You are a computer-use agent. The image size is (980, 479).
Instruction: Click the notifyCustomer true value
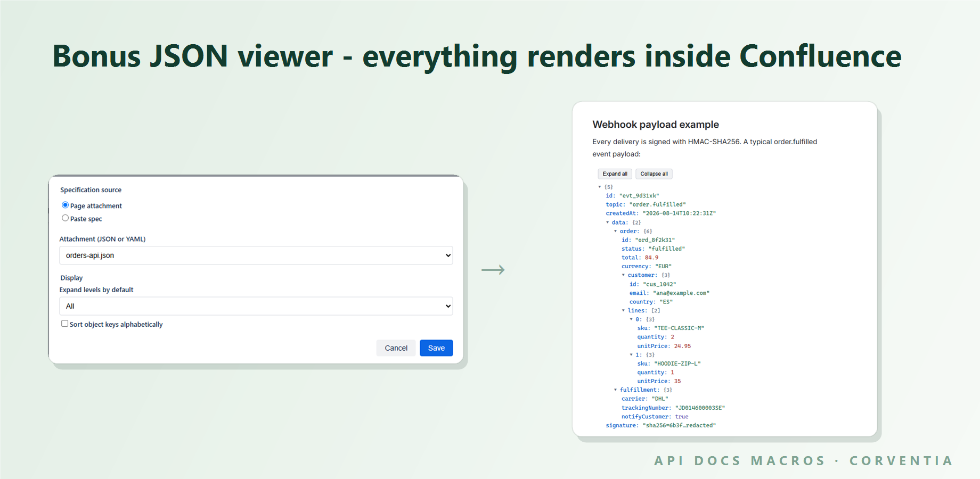point(682,417)
